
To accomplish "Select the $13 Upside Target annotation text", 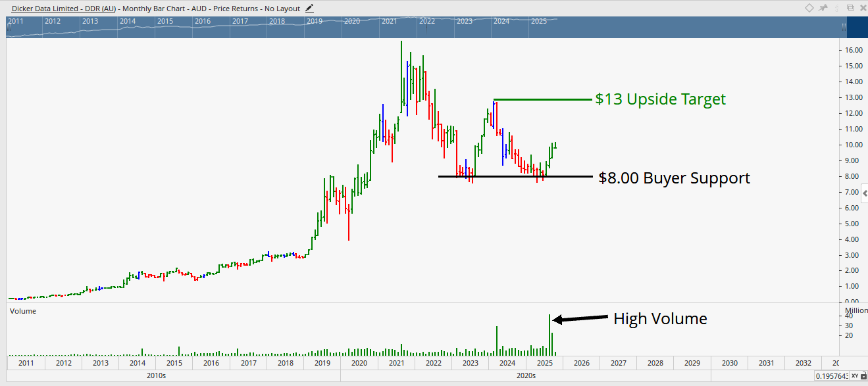I will tap(660, 99).
